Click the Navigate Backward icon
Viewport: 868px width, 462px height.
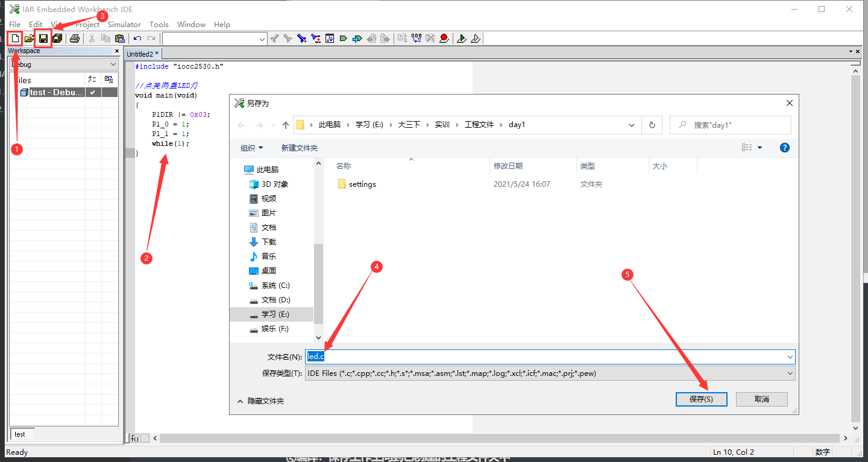click(371, 39)
